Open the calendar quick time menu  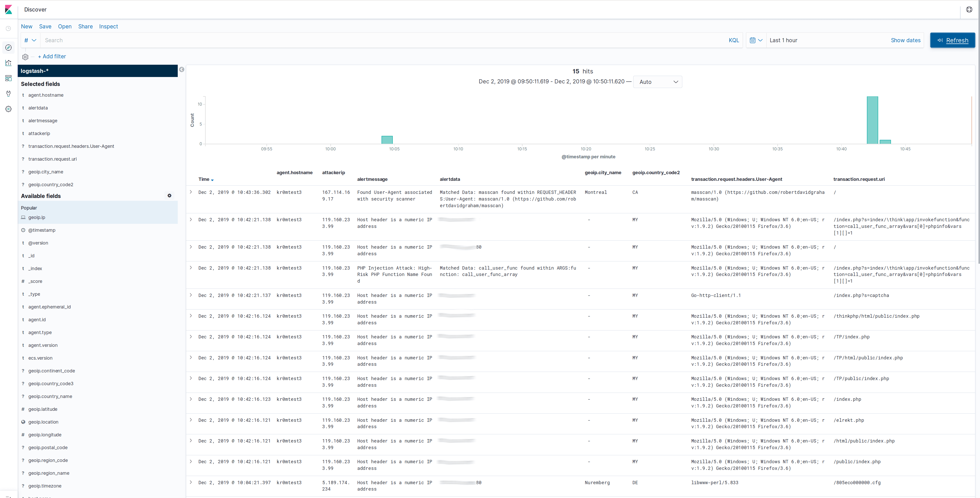click(755, 40)
